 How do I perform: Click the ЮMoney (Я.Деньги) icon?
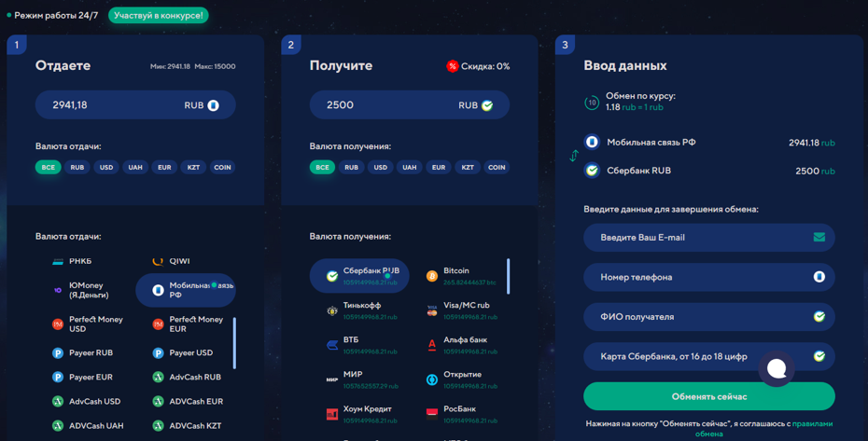[58, 290]
